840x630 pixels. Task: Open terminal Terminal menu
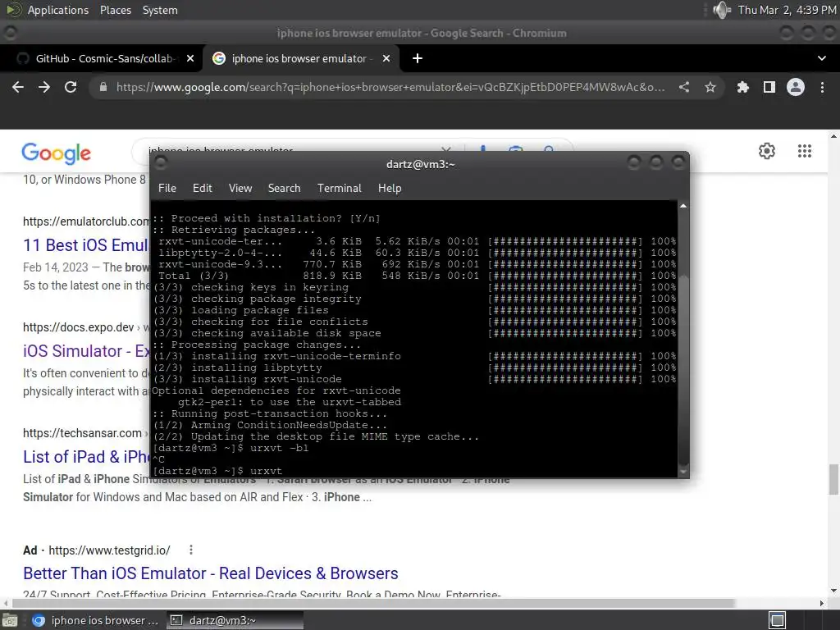click(x=339, y=188)
